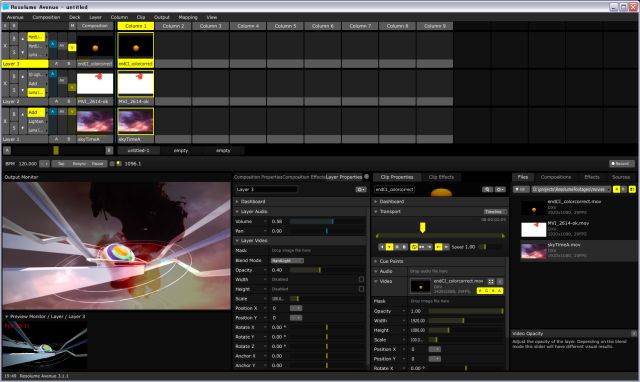Click the yellow grid view icon in Files
This screenshot has width=640, height=382.
point(632,189)
